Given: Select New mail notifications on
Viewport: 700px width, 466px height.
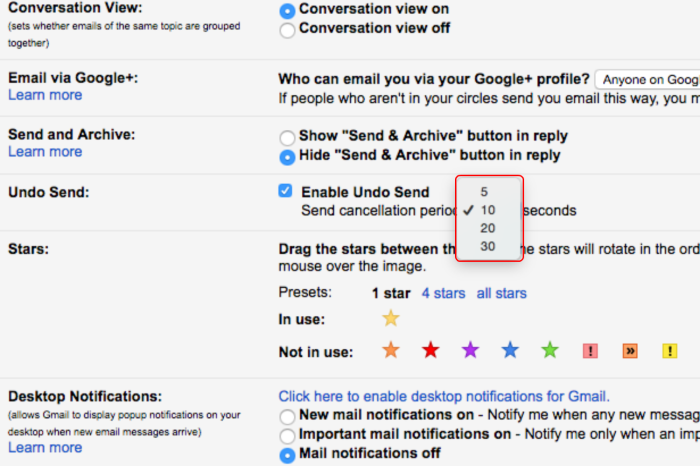Looking at the screenshot, I should 287,417.
